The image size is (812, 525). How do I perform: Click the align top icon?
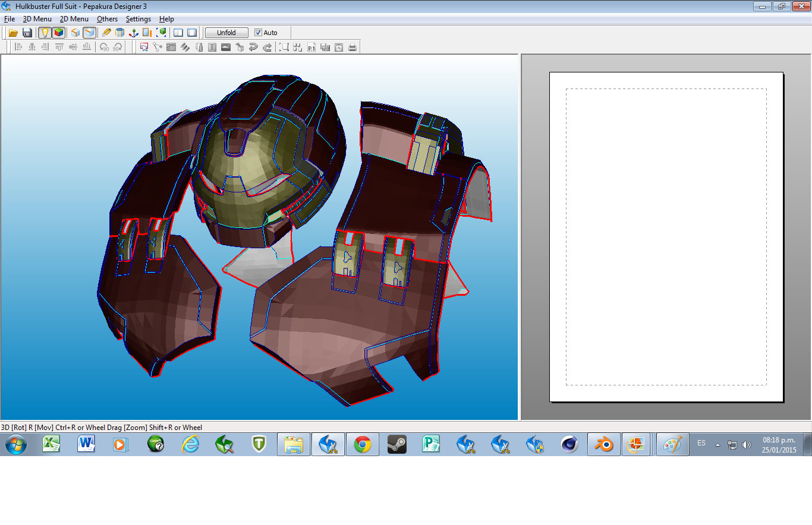tap(59, 47)
